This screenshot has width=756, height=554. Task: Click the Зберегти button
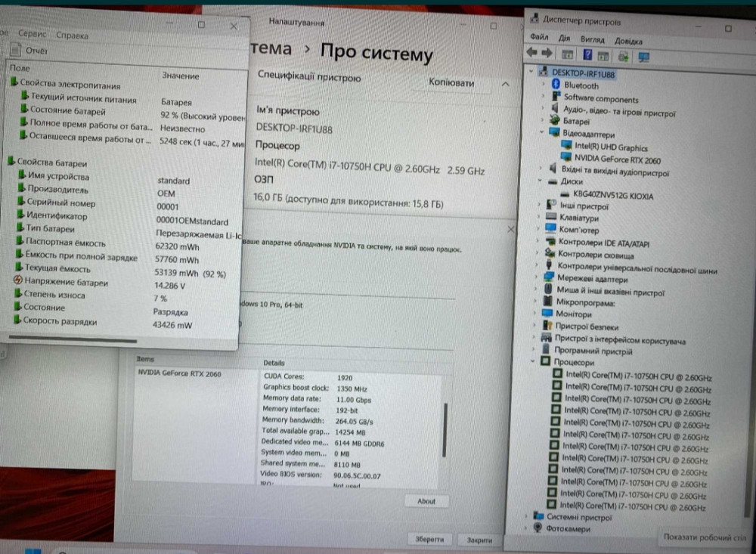429,540
